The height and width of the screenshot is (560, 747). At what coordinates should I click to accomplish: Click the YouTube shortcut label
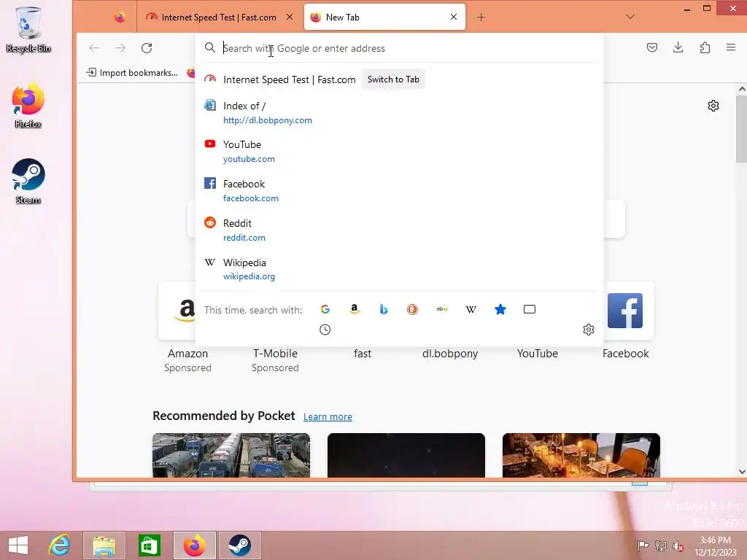(538, 354)
